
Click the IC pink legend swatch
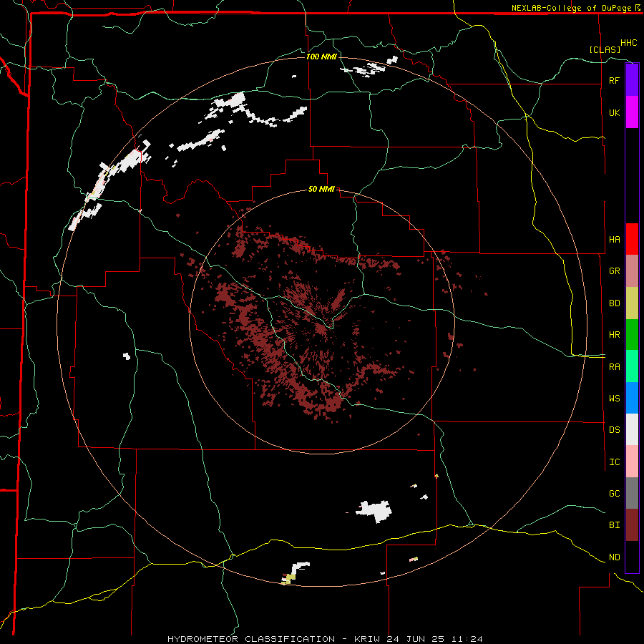coord(632,462)
